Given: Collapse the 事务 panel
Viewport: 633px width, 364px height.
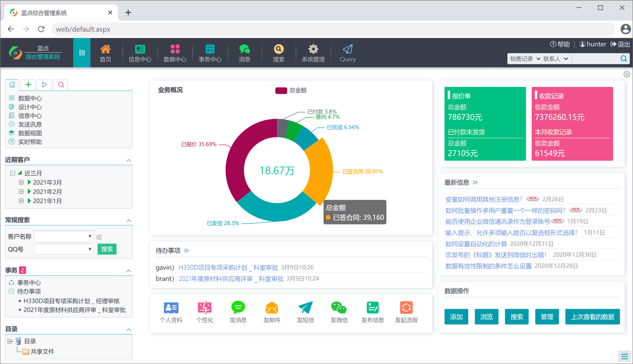Looking at the screenshot, I should [x=129, y=271].
